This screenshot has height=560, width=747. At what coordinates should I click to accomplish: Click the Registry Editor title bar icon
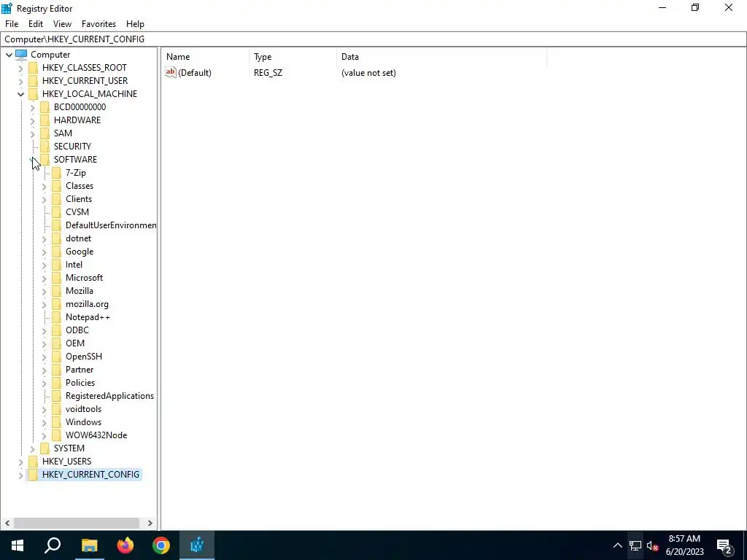[7, 8]
